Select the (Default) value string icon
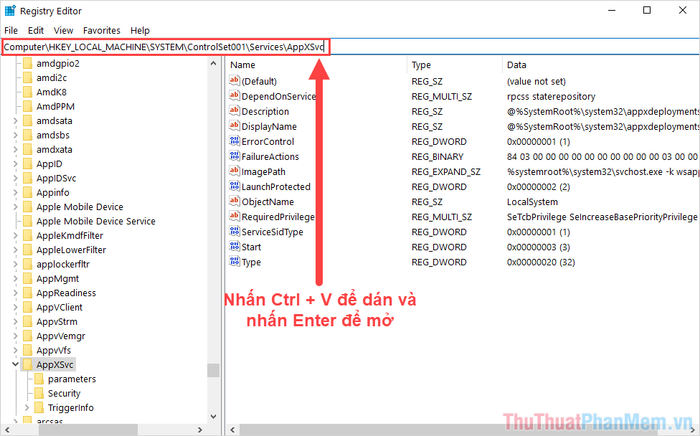Image resolution: width=700 pixels, height=436 pixels. (x=234, y=81)
